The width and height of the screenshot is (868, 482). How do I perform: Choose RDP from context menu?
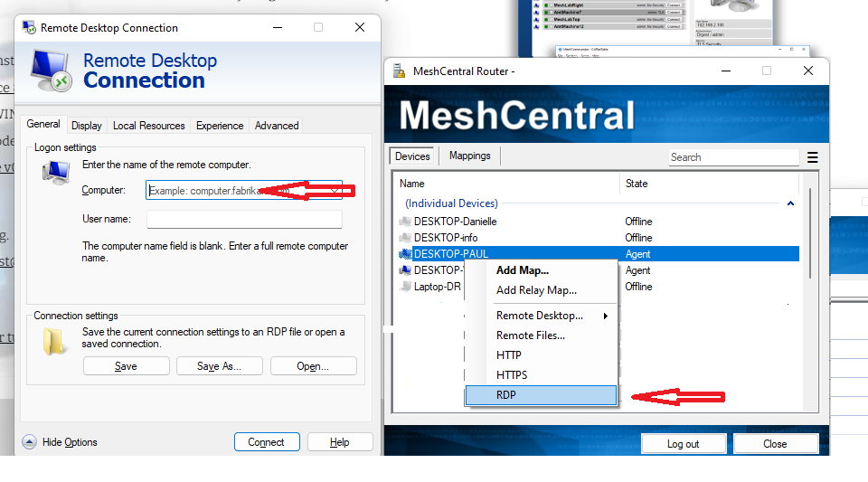[541, 395]
